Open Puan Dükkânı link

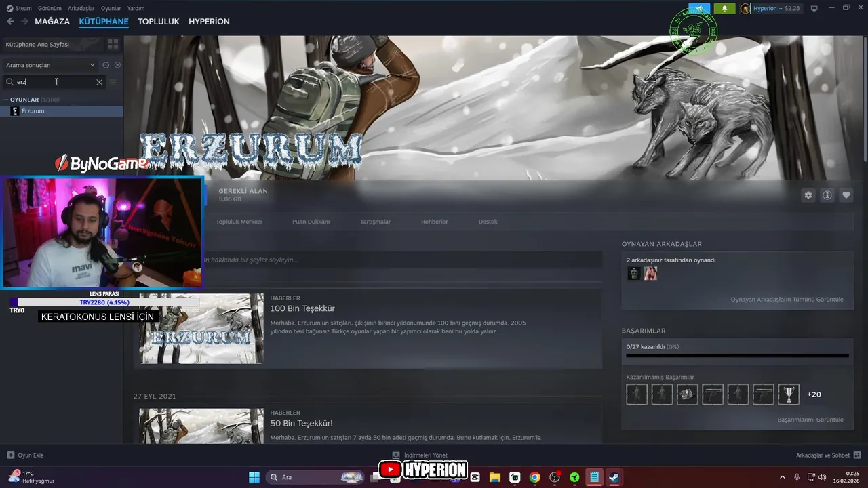click(311, 222)
